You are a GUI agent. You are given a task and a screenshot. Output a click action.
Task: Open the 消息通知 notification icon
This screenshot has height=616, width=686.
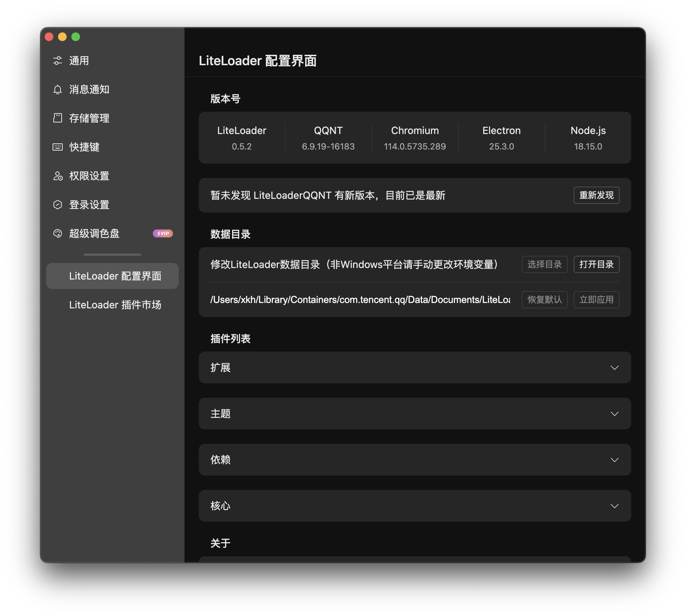pos(58,89)
